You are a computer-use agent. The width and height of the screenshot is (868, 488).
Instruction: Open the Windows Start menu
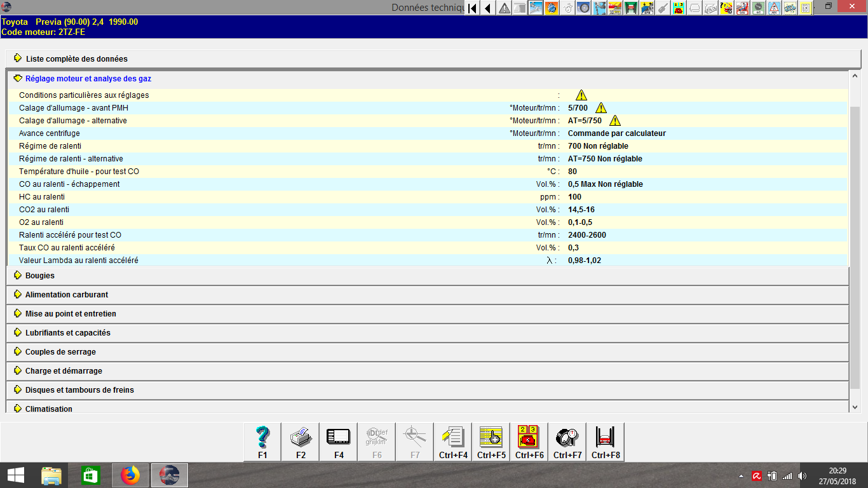tap(15, 475)
